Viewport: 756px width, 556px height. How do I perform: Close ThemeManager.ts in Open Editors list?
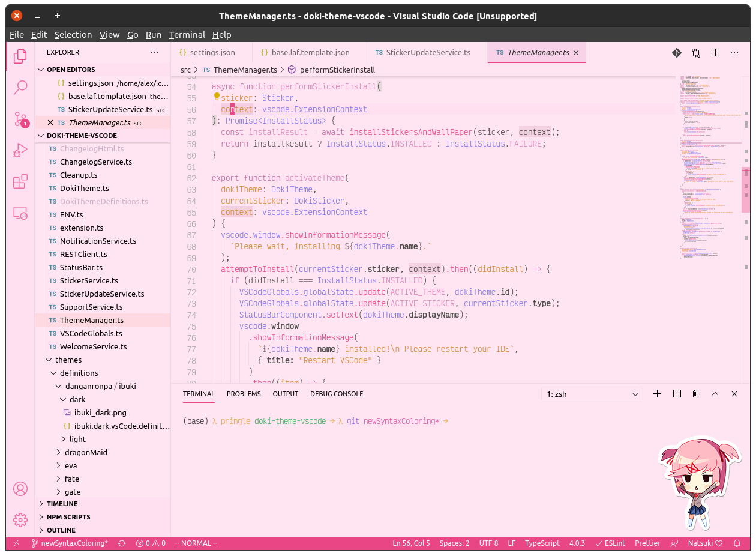pos(50,122)
